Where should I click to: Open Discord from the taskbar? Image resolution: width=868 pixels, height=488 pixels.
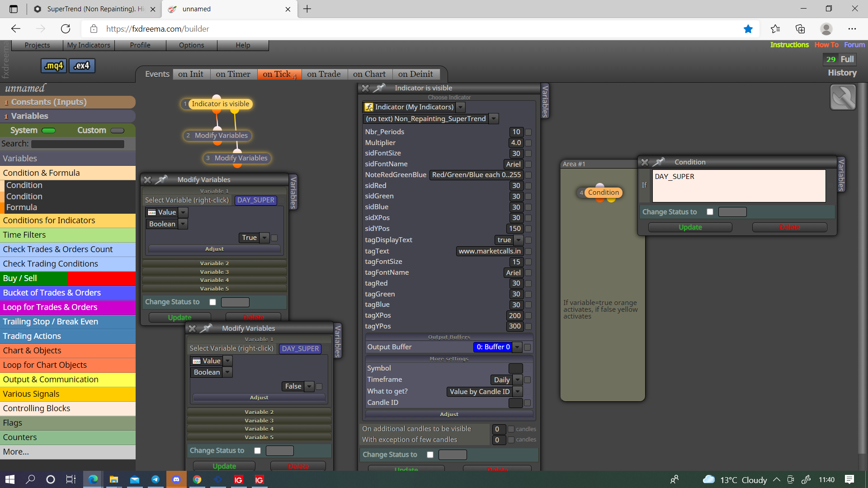(x=176, y=479)
